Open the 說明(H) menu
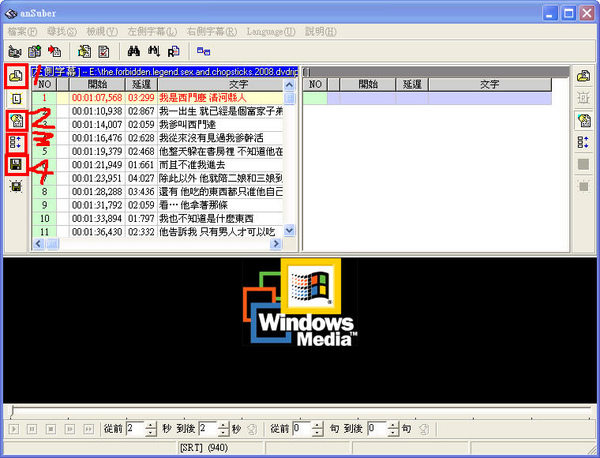This screenshot has width=600, height=458. [321, 32]
